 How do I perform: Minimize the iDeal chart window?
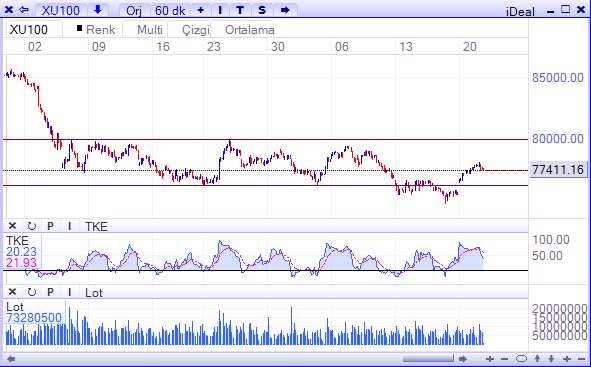550,11
